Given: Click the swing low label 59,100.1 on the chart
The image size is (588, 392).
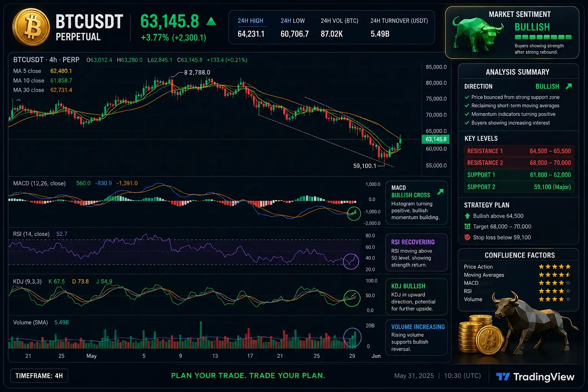Looking at the screenshot, I should coord(365,166).
